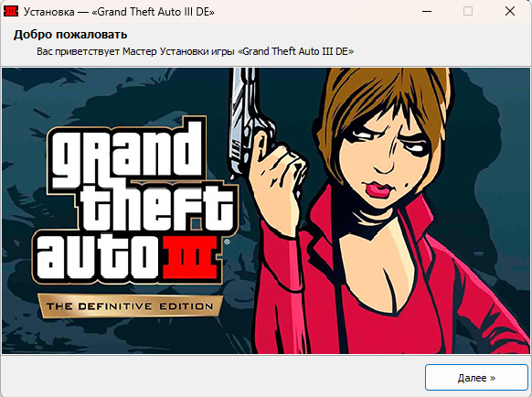
Task: Close the Установка setup window
Action: pyautogui.click(x=510, y=11)
